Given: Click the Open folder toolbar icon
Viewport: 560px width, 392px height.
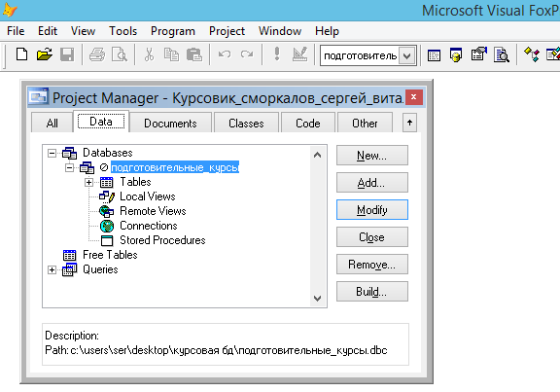Looking at the screenshot, I should (x=45, y=54).
